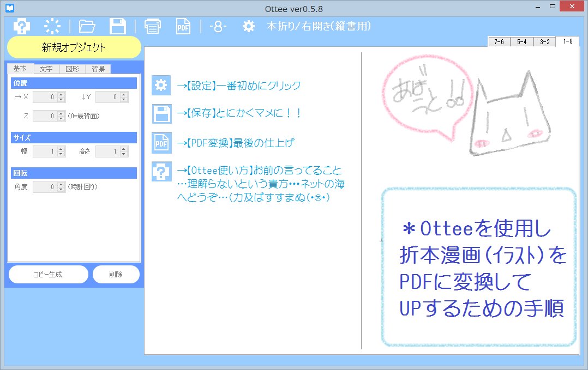Select page tab 3-2
588x370 pixels.
[544, 41]
